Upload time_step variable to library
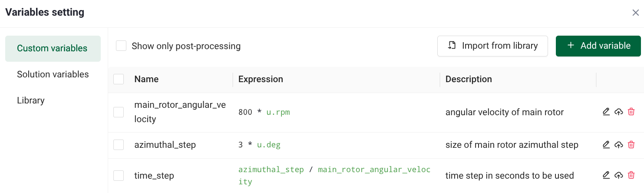 (619, 175)
